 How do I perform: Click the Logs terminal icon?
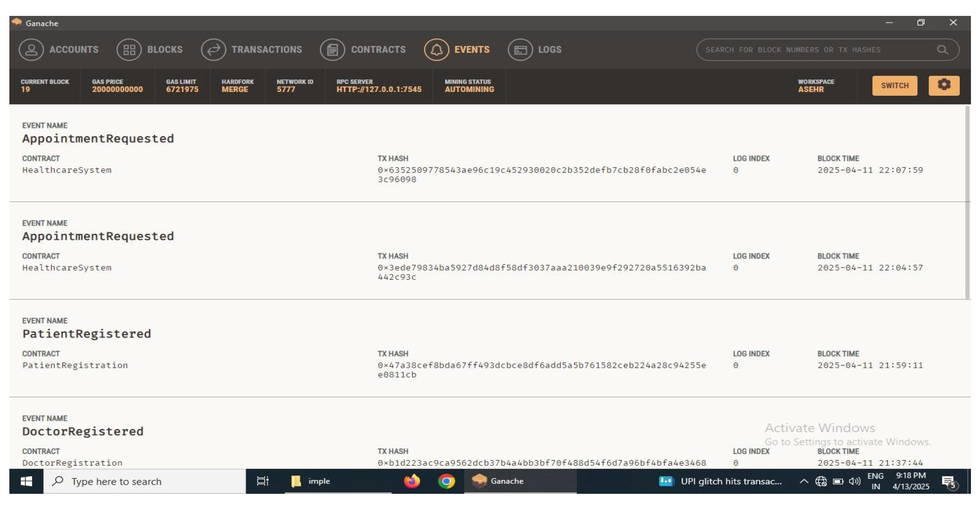pos(520,50)
